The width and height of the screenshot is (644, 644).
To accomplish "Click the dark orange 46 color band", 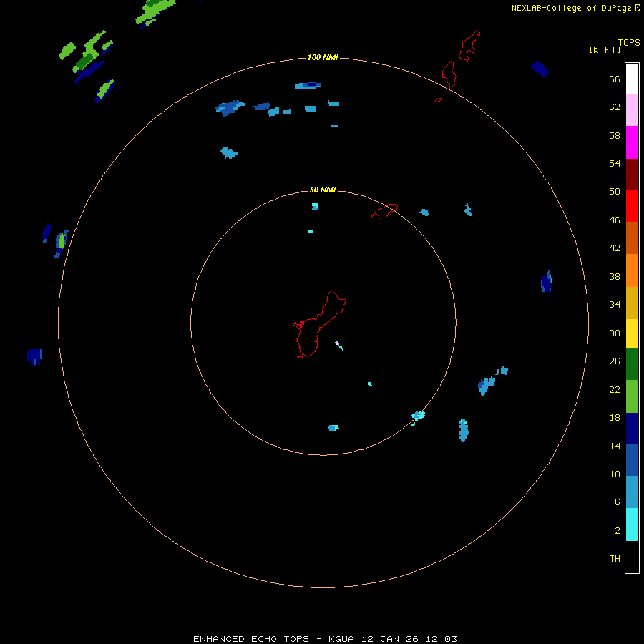I will pyautogui.click(x=632, y=238).
